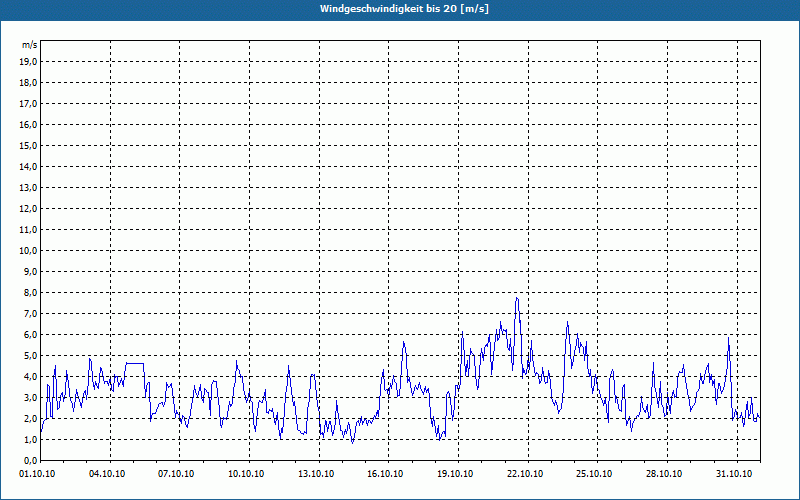Click the y-axis label '19,0'
The height and width of the screenshot is (500, 800).
pos(29,62)
